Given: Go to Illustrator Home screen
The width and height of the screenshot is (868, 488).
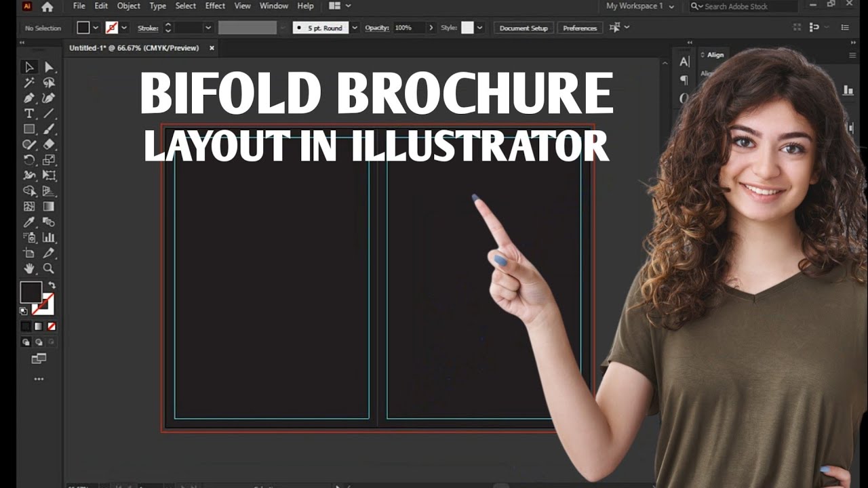Looking at the screenshot, I should click(47, 7).
